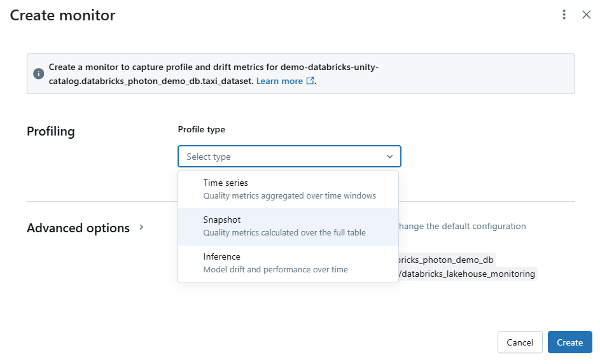Close the Create monitor dialog
Screen dimensions: 600x364
(x=586, y=15)
